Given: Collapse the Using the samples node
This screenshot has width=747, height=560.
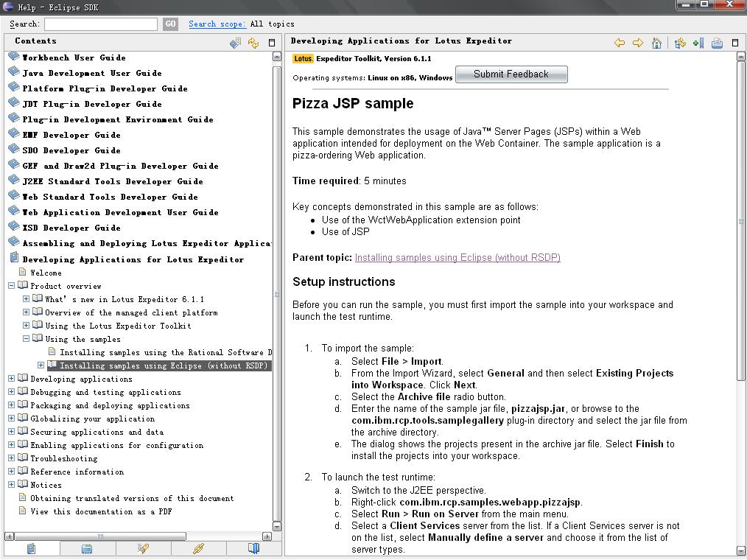Looking at the screenshot, I should [x=27, y=339].
